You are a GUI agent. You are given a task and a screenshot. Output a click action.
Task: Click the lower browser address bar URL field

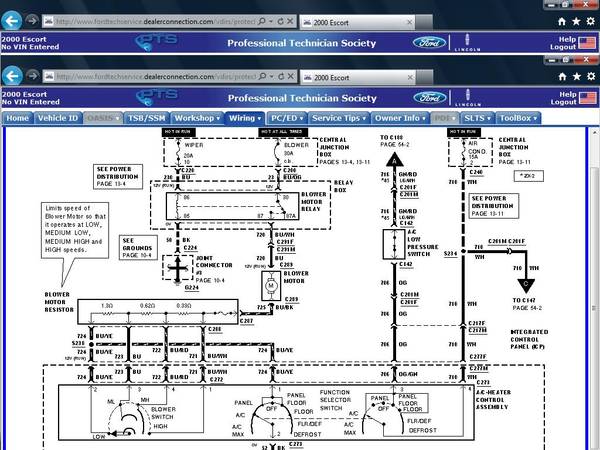coord(160,76)
